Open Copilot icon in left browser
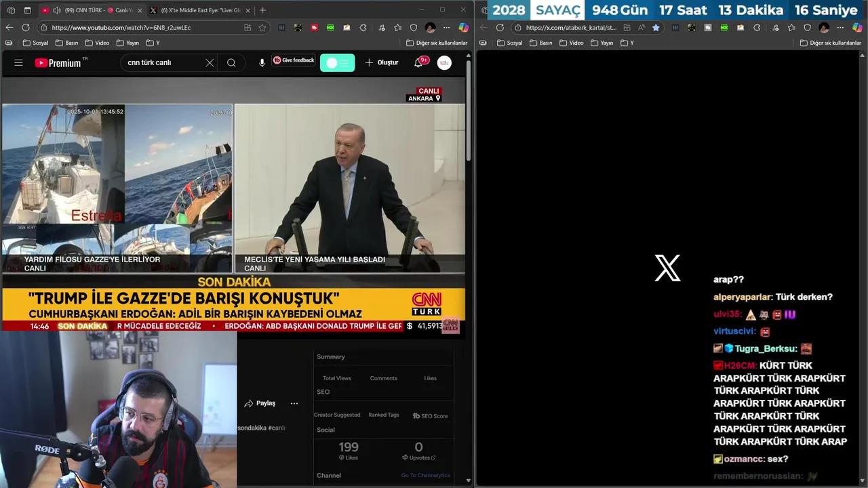Viewport: 868px width, 488px height. point(464,28)
